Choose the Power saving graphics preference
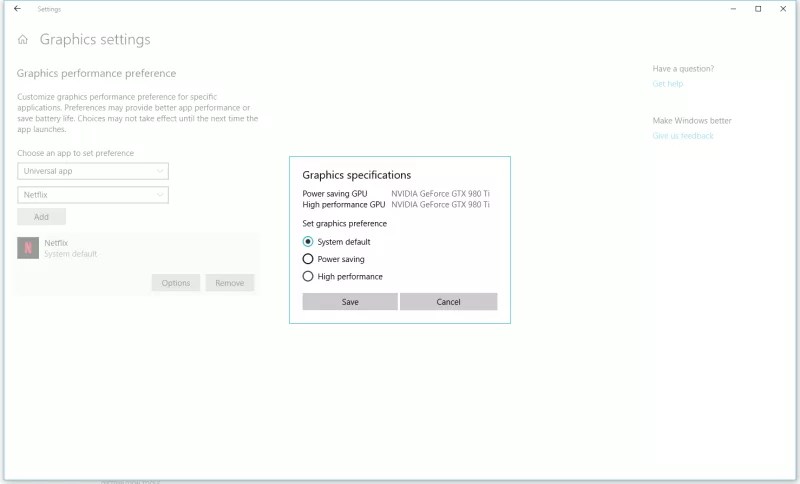The width and height of the screenshot is (800, 484). [308, 259]
